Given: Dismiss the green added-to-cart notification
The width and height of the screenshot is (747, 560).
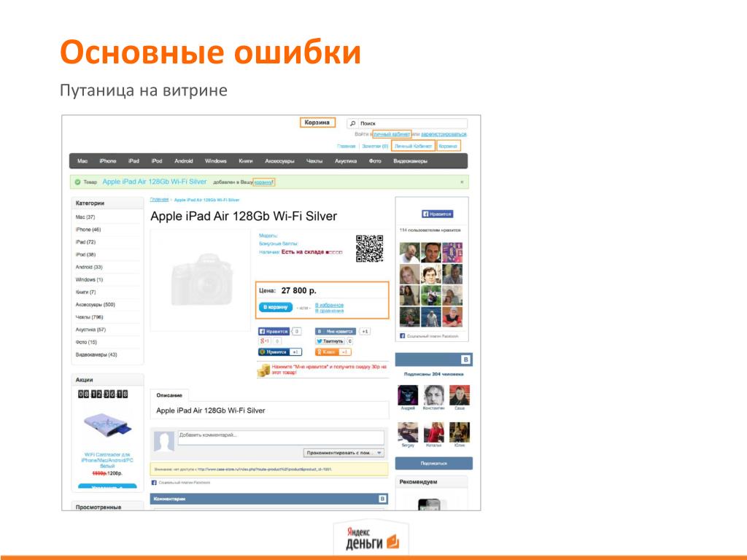Looking at the screenshot, I should pyautogui.click(x=462, y=182).
